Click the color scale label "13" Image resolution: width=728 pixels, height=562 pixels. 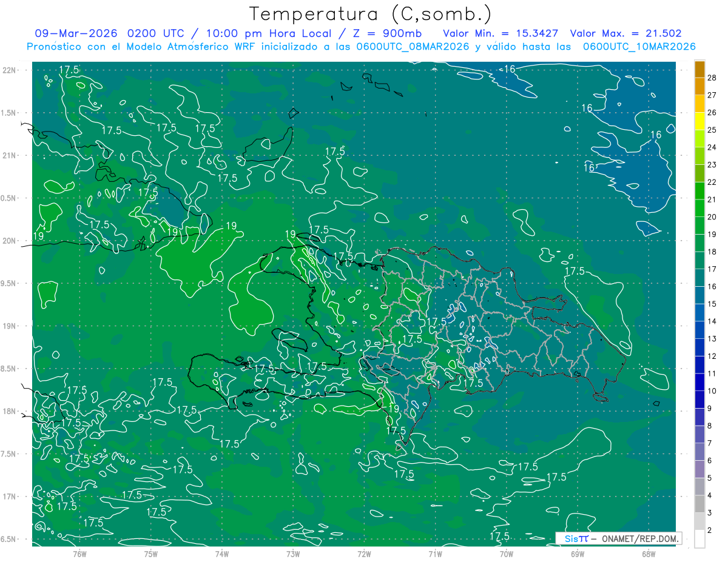pos(712,339)
